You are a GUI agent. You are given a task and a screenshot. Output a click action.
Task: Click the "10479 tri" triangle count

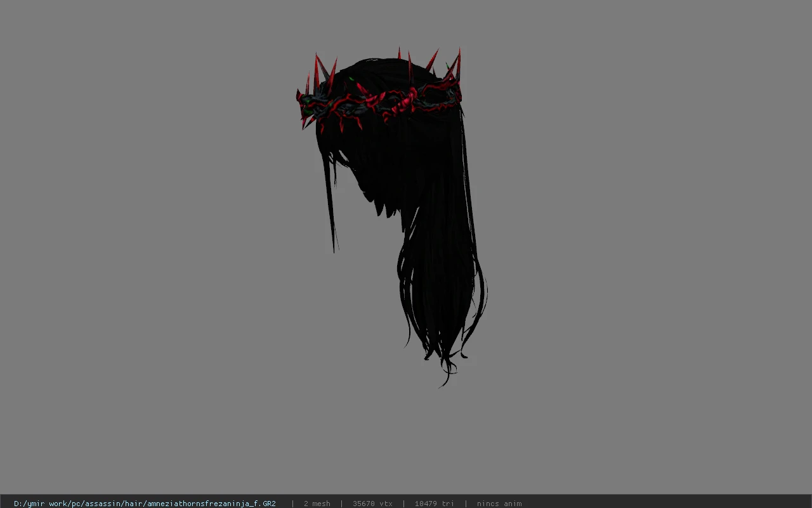434,504
